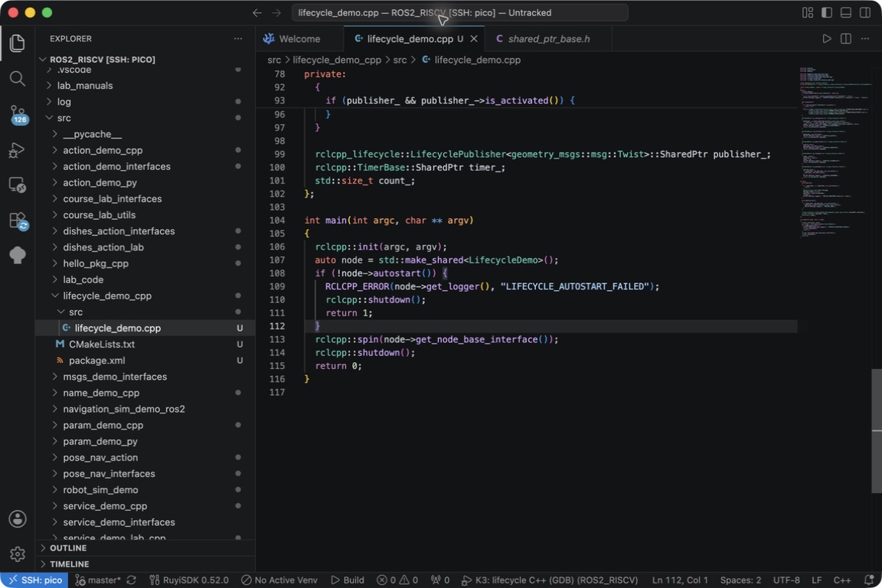Toggle the secondary side bar
The image size is (882, 588).
(865, 12)
